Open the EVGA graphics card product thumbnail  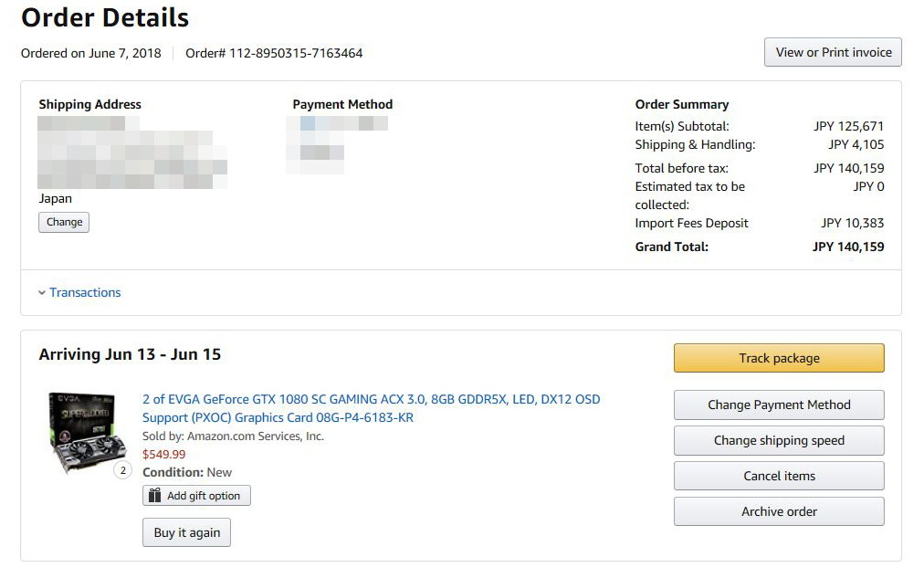(x=87, y=433)
